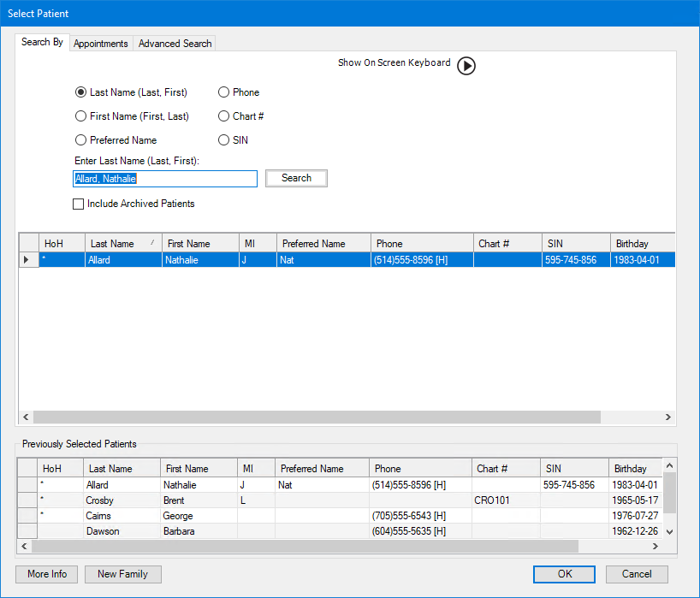Click the SIN column header in search results
The image size is (700, 598).
pos(576,244)
